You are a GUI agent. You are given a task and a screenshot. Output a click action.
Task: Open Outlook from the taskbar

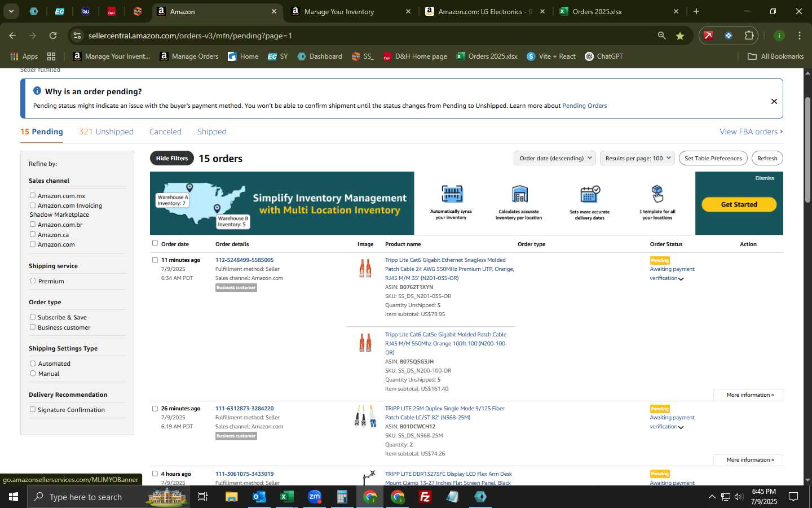coord(259,497)
